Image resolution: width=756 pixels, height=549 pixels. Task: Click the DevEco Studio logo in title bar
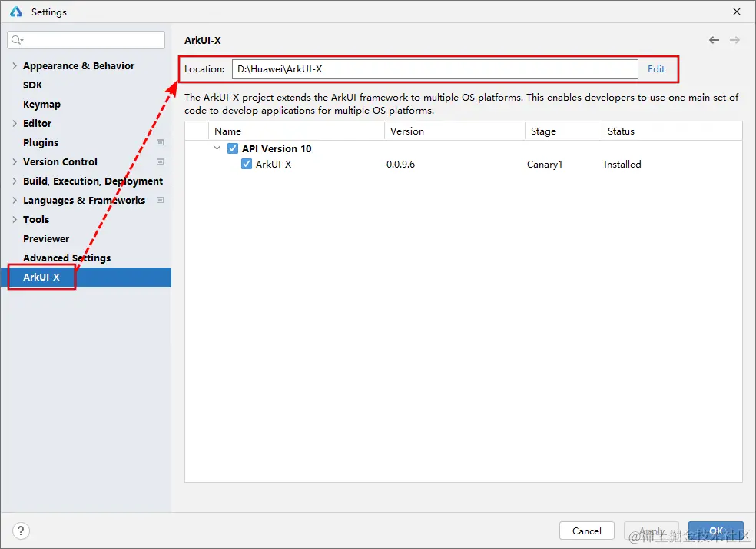16,12
